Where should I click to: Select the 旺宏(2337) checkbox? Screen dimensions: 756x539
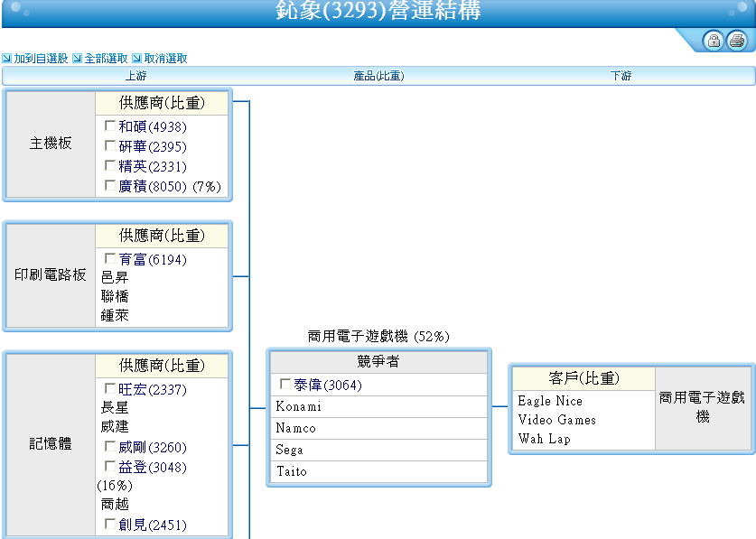(x=110, y=388)
